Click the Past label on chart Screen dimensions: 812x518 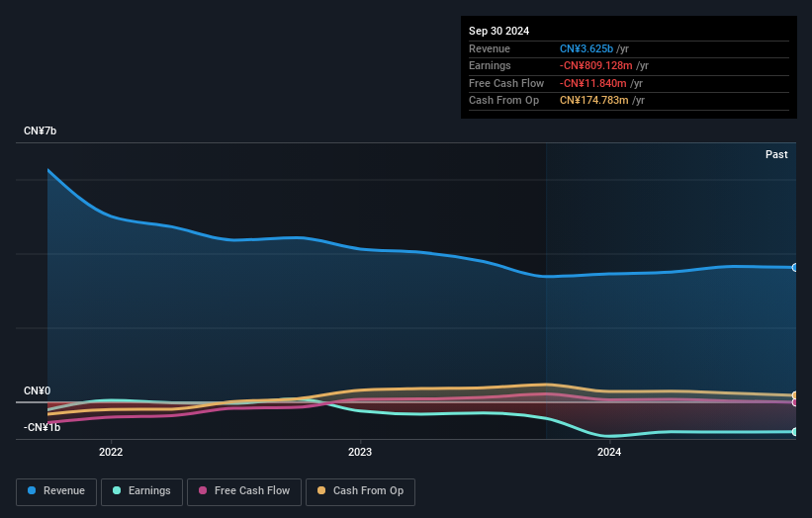click(x=776, y=155)
